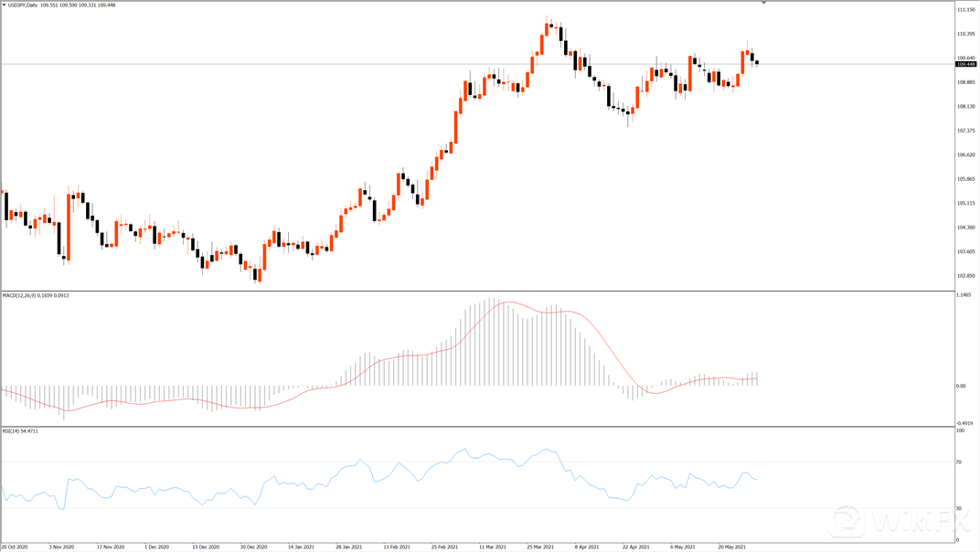The width and height of the screenshot is (980, 552).
Task: Click the 20 May 2021 date label
Action: coord(734,547)
